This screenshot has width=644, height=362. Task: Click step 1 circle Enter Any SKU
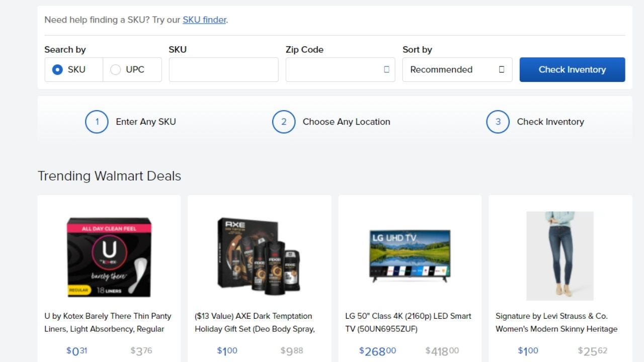pos(97,122)
